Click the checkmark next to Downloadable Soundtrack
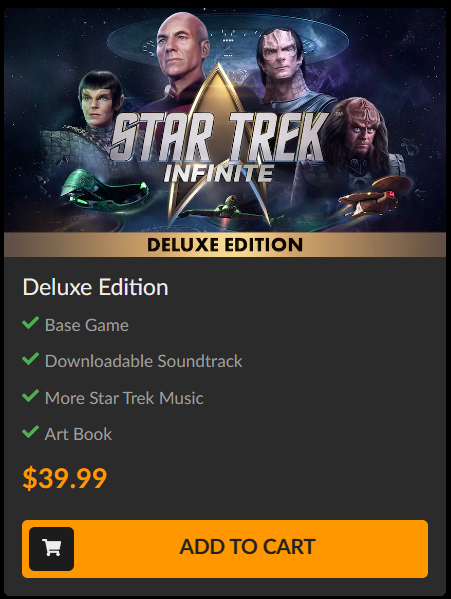Screen dimensions: 451x599 31,359
